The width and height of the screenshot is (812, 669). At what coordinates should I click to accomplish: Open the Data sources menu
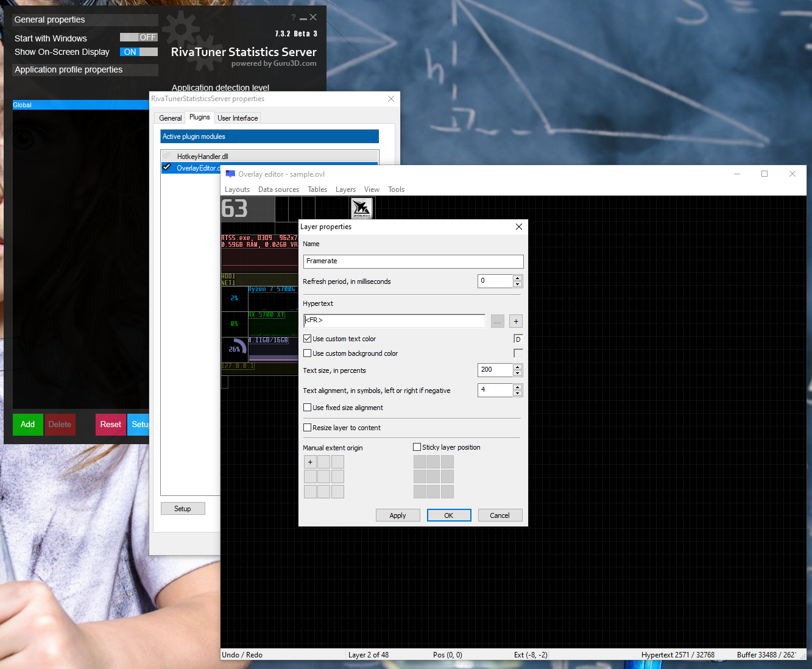[x=279, y=189]
